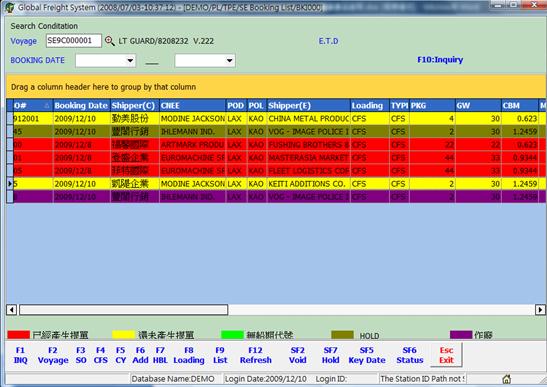
Task: Click left arrow of horizontal scrollbar
Action: [12, 310]
